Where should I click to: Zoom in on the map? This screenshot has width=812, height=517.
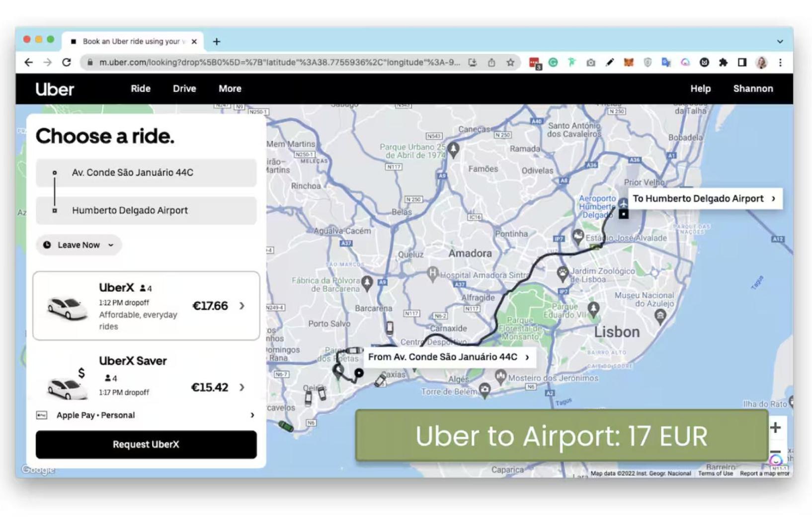click(775, 428)
